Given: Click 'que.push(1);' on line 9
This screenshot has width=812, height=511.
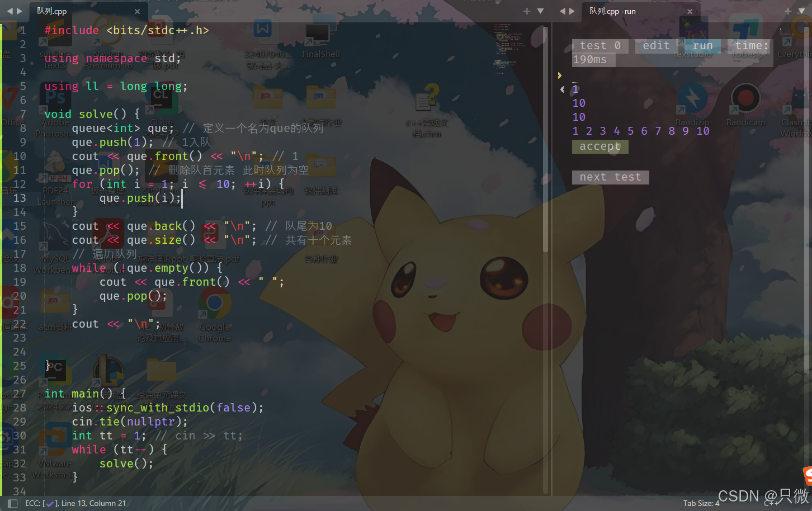Looking at the screenshot, I should tap(112, 143).
